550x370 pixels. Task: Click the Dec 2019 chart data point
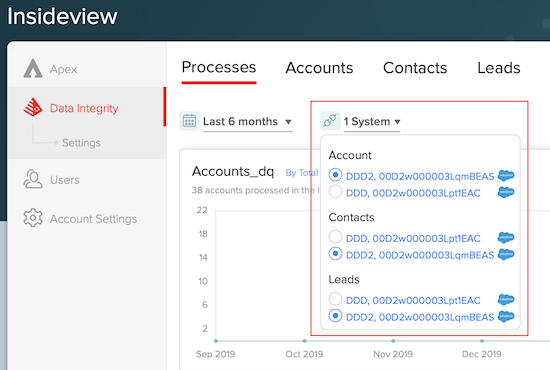(x=482, y=341)
